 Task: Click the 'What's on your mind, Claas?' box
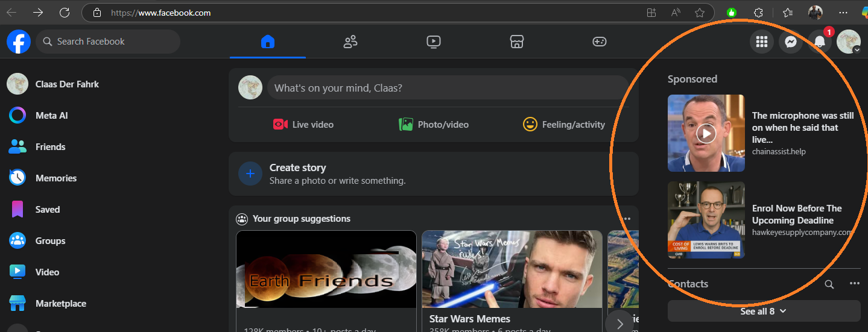click(448, 88)
